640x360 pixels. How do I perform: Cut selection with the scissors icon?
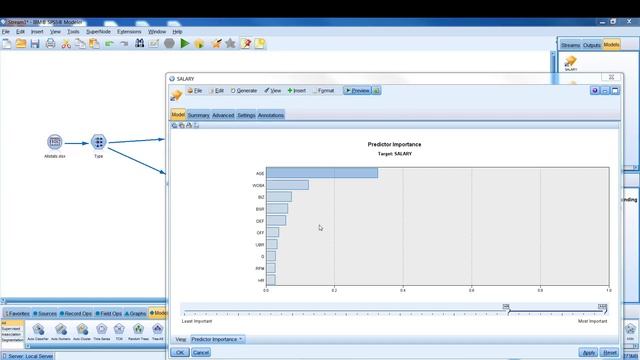(66, 44)
